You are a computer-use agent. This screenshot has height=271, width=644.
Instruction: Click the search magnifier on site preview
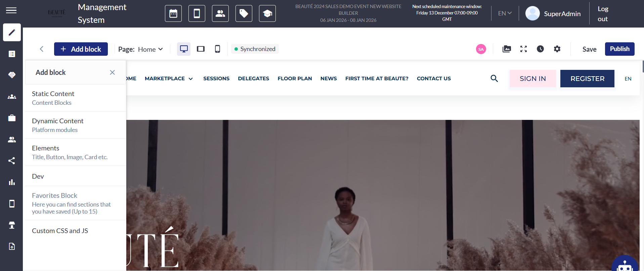point(494,79)
